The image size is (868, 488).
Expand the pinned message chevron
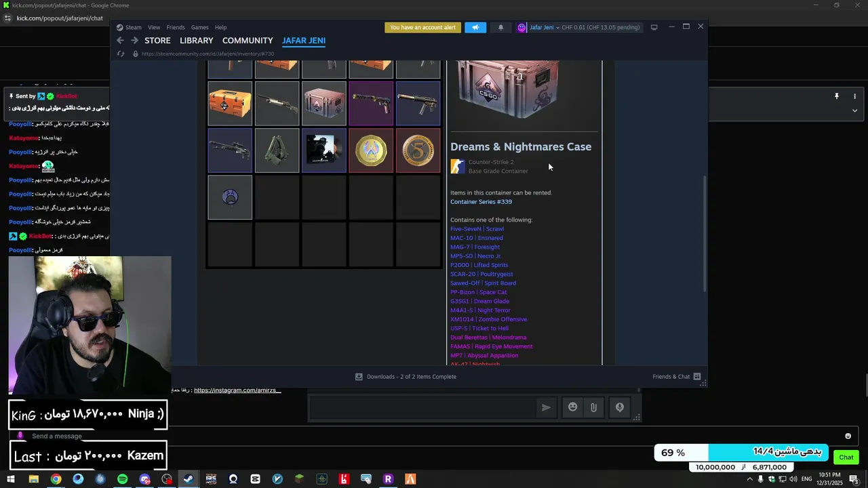point(854,110)
